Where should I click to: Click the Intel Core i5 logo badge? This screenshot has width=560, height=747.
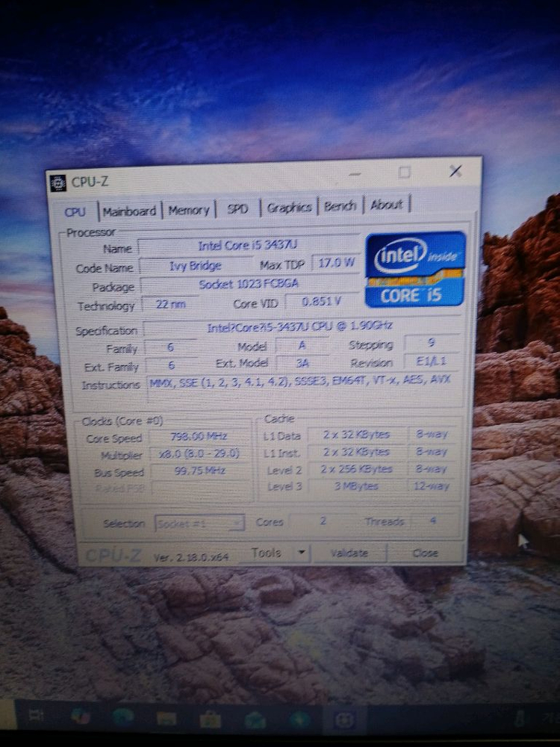tap(415, 269)
